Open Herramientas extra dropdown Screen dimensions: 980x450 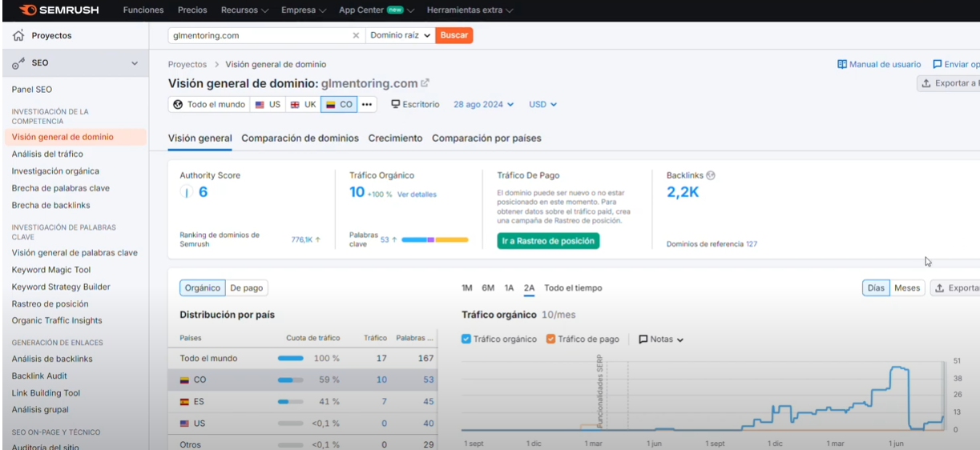click(x=470, y=10)
